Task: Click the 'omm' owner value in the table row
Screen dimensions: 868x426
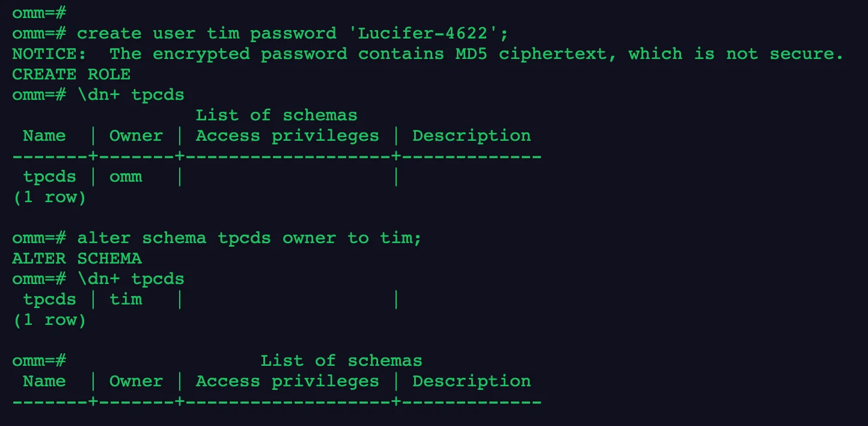Action: coord(126,176)
